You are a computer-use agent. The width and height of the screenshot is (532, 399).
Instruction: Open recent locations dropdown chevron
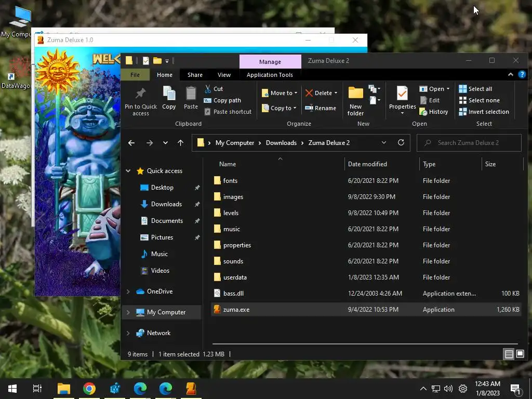(165, 143)
